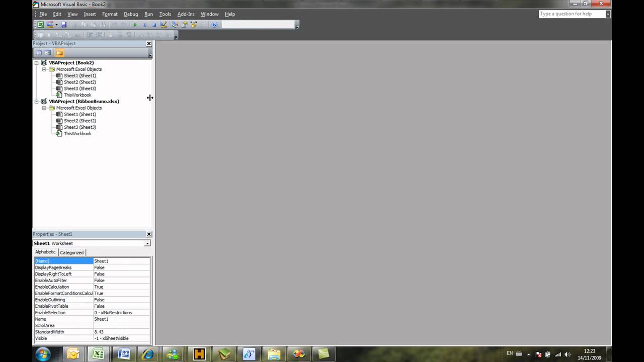Open the Format menu
644x362 pixels.
[x=110, y=14]
